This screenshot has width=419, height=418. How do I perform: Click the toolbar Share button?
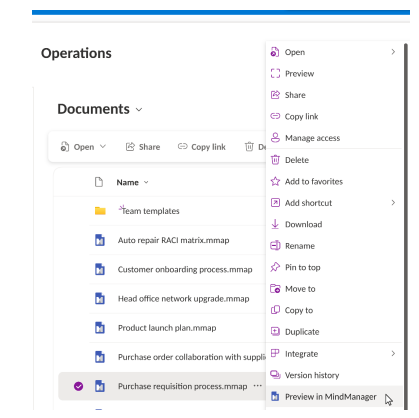[143, 147]
